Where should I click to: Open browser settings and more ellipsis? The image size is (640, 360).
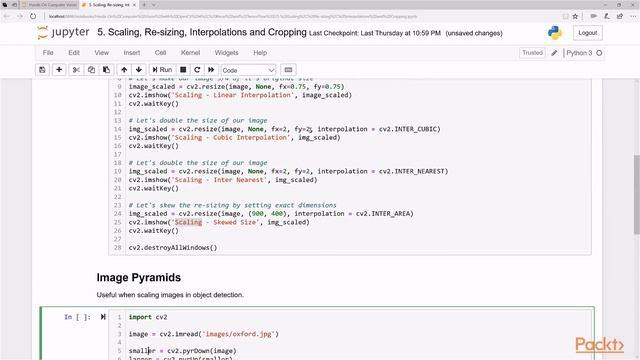(x=633, y=16)
